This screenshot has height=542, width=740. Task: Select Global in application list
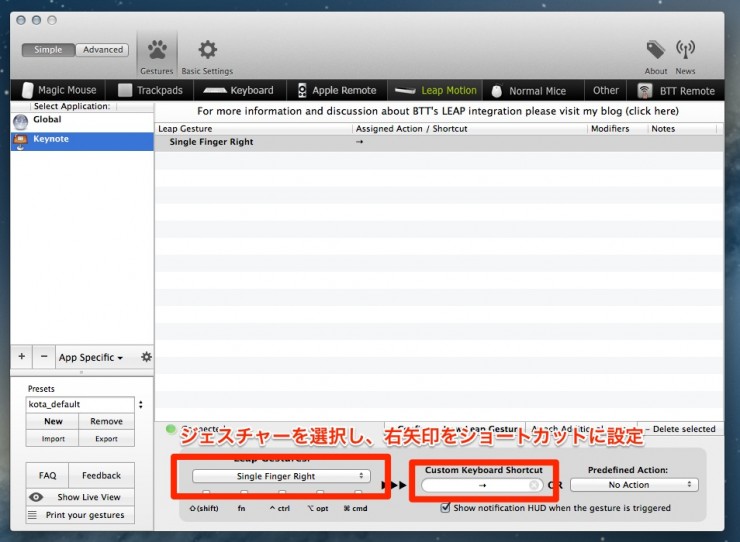click(82, 122)
